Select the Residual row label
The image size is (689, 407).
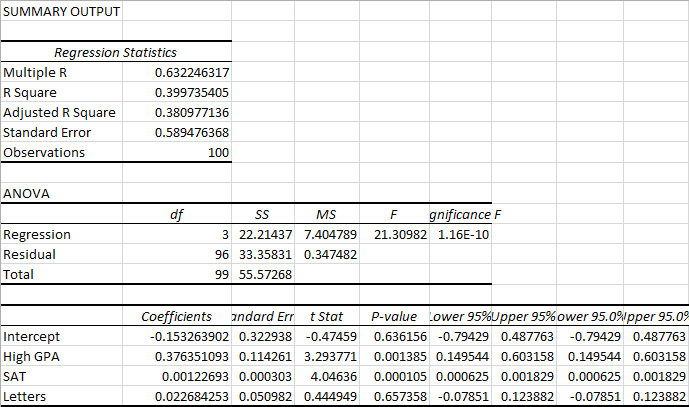[62, 254]
